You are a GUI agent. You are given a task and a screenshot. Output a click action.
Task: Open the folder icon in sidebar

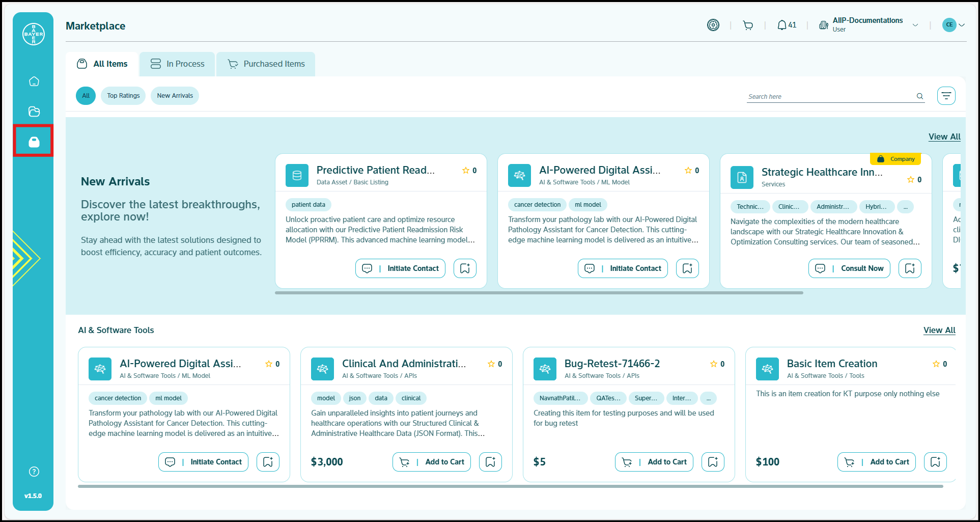tap(34, 112)
